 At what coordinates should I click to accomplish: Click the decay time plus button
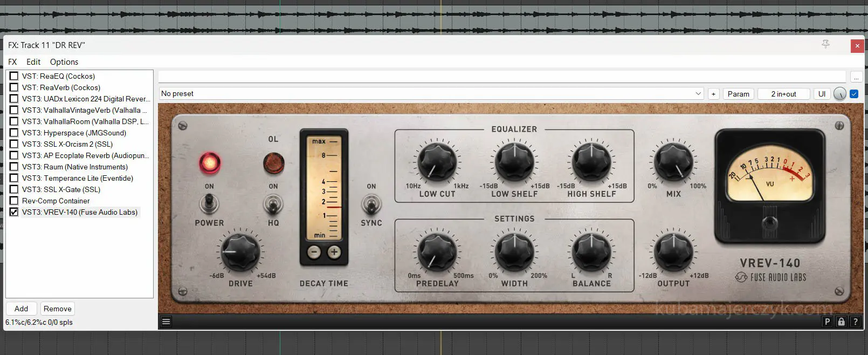click(x=334, y=252)
